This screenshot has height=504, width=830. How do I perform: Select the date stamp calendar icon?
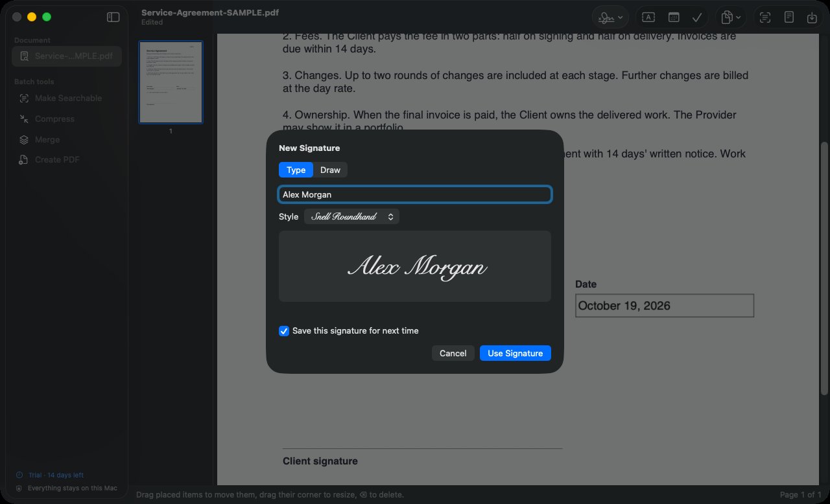674,17
